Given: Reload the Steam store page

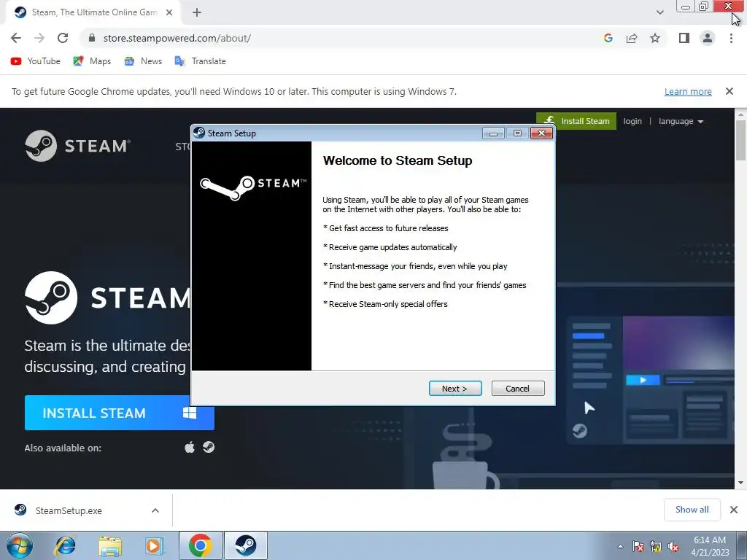Looking at the screenshot, I should click(x=63, y=38).
